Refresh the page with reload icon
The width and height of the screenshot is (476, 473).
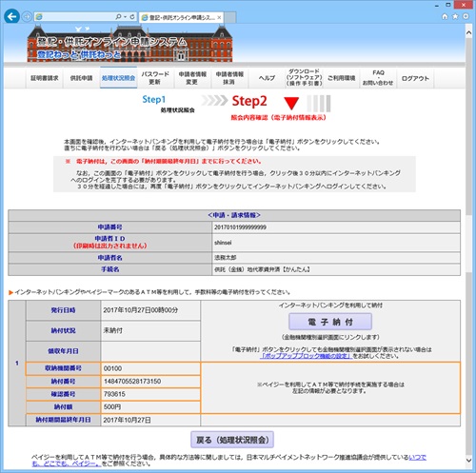point(132,17)
